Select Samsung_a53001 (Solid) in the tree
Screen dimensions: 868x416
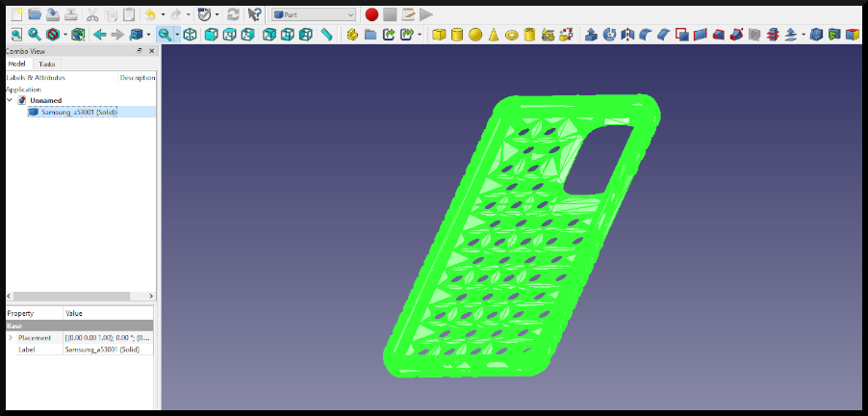[79, 112]
